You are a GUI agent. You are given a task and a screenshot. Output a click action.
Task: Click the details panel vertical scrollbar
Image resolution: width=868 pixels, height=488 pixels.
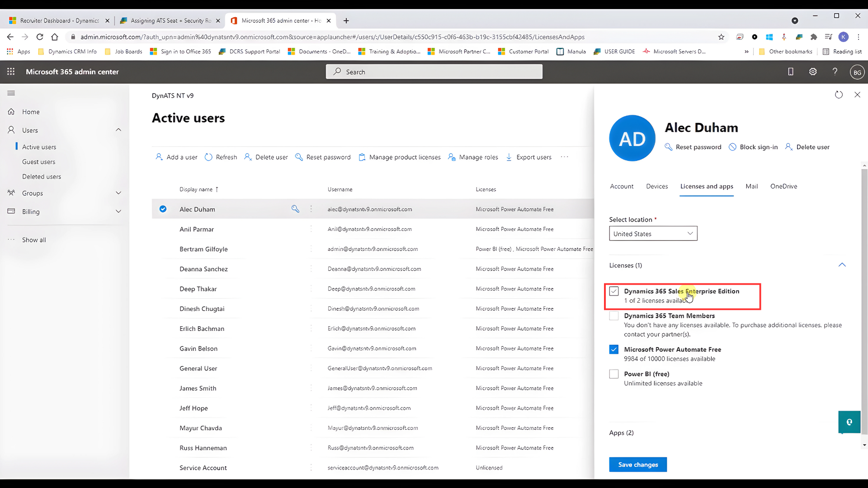point(864,301)
